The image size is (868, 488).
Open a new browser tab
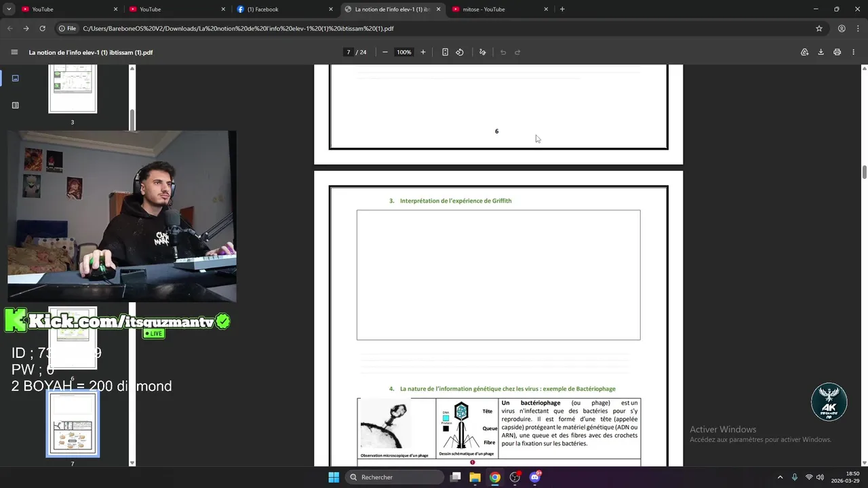pos(562,9)
